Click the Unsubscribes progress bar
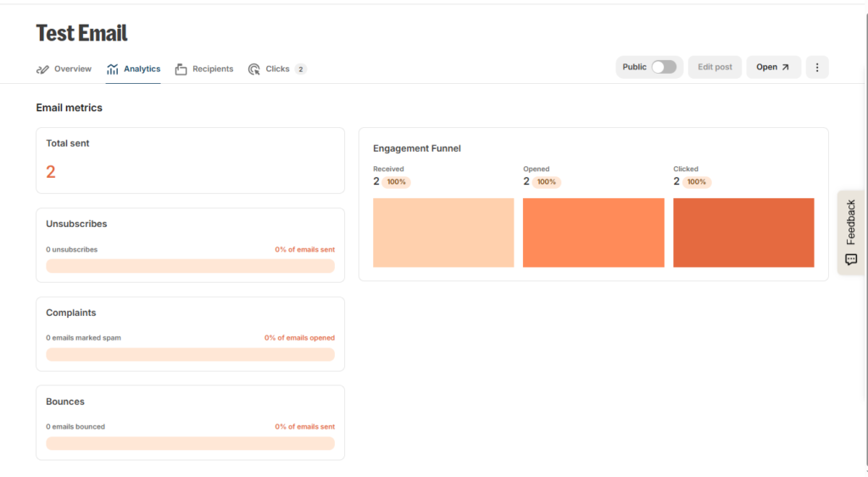This screenshot has width=868, height=477. point(191,266)
